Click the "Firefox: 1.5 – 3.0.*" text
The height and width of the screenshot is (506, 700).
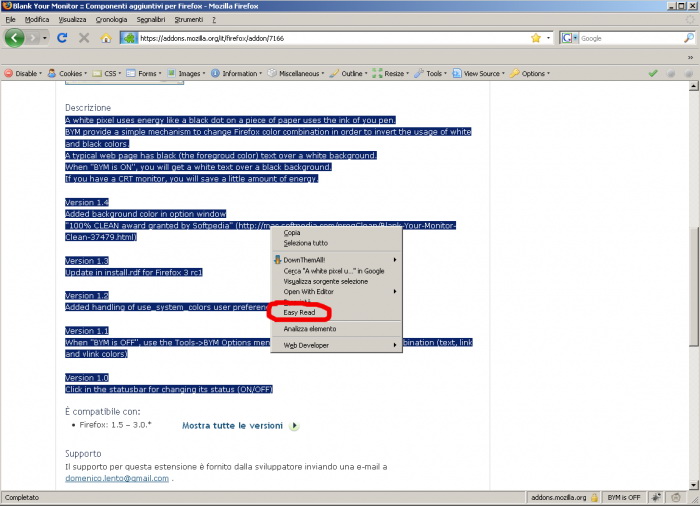click(x=115, y=425)
